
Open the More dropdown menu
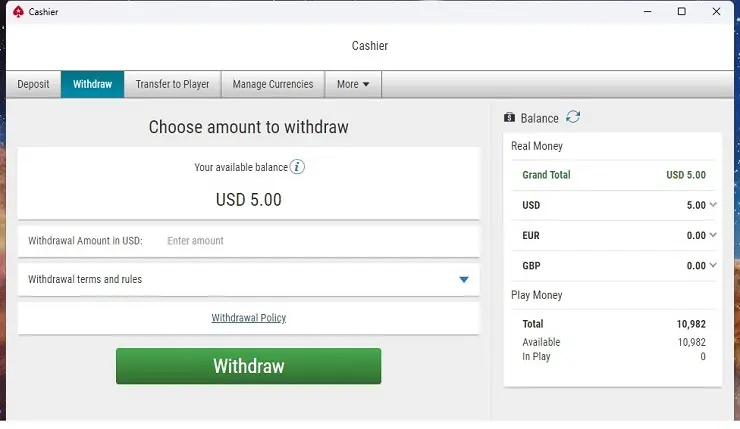point(353,84)
